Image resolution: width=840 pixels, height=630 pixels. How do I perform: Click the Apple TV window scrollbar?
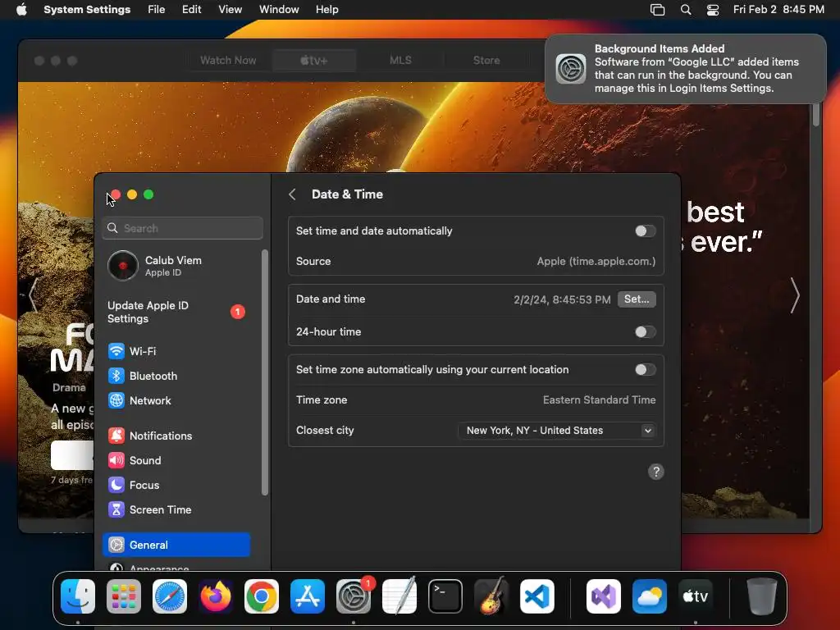(x=815, y=115)
